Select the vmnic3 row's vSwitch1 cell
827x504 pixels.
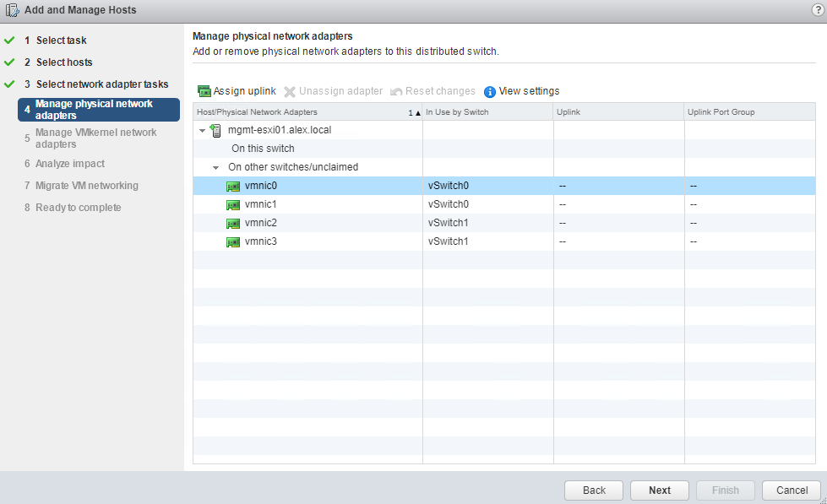click(x=448, y=242)
